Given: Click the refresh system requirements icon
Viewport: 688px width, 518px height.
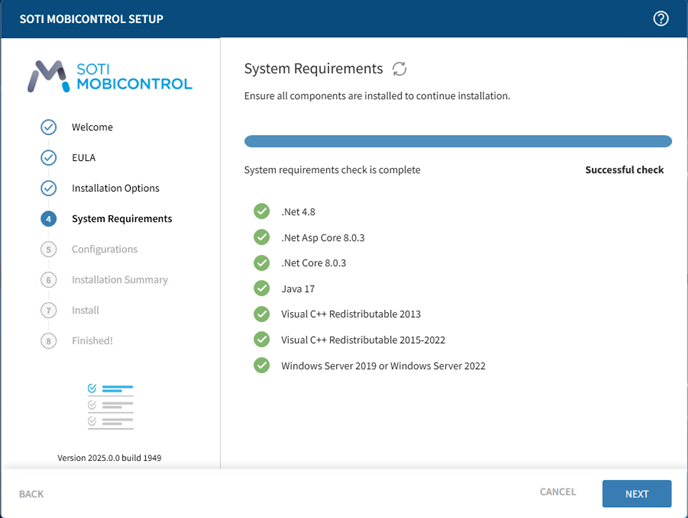Looking at the screenshot, I should [x=399, y=69].
